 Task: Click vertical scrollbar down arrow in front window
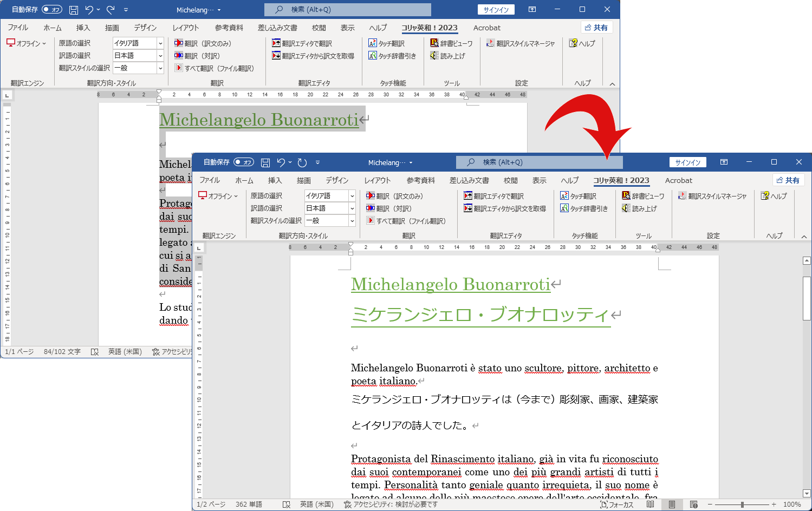(x=807, y=494)
